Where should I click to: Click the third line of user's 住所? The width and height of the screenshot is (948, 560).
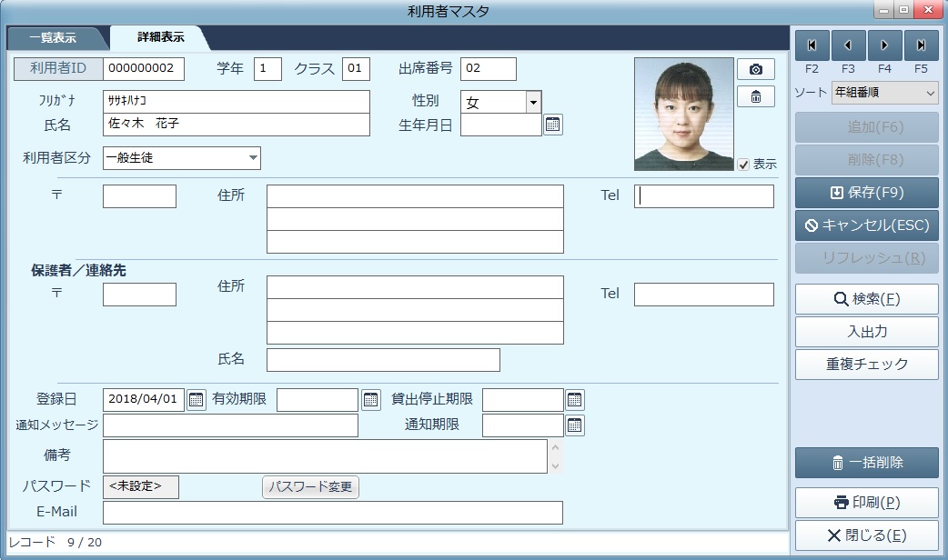(x=416, y=242)
